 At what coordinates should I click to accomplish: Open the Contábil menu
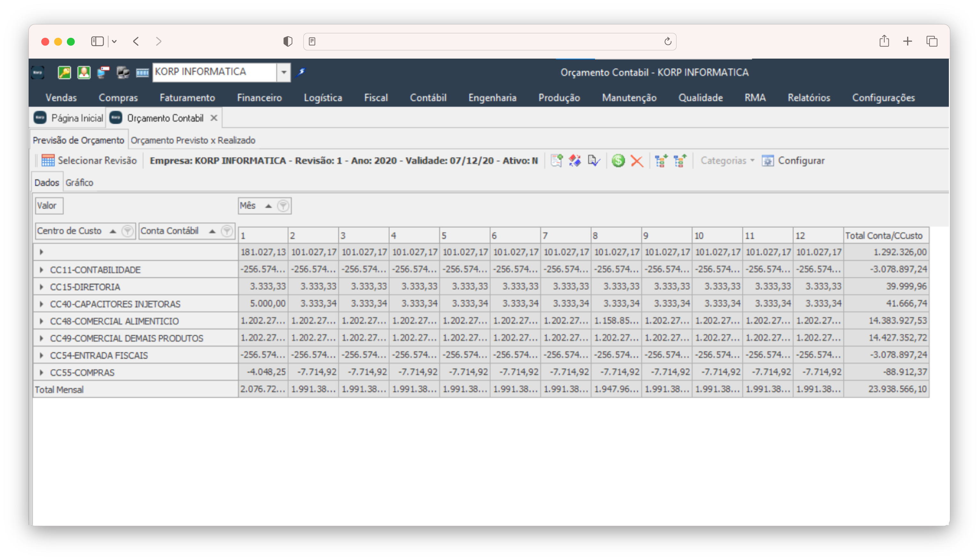[428, 98]
